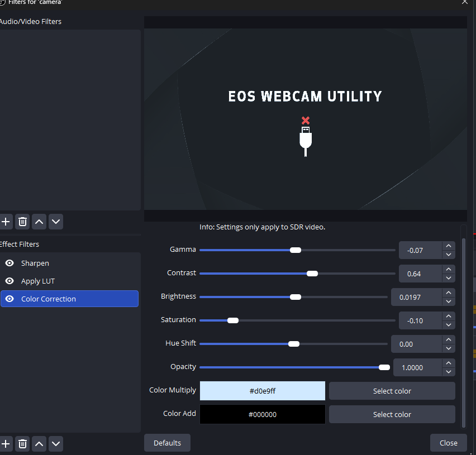Toggle visibility of Apply LUT filter
476x455 pixels.
pos(9,281)
